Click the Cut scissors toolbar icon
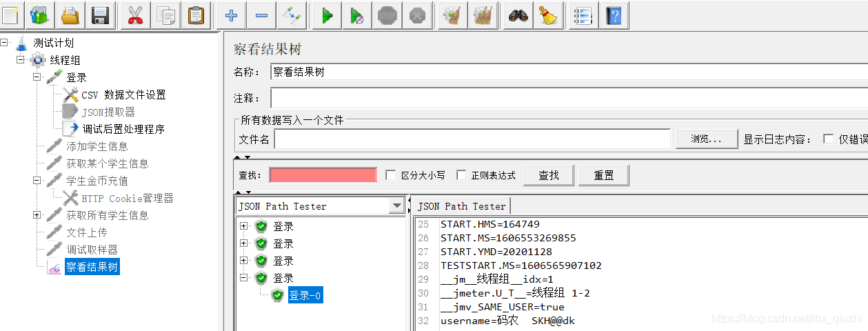The height and width of the screenshot is (331, 868). click(135, 15)
